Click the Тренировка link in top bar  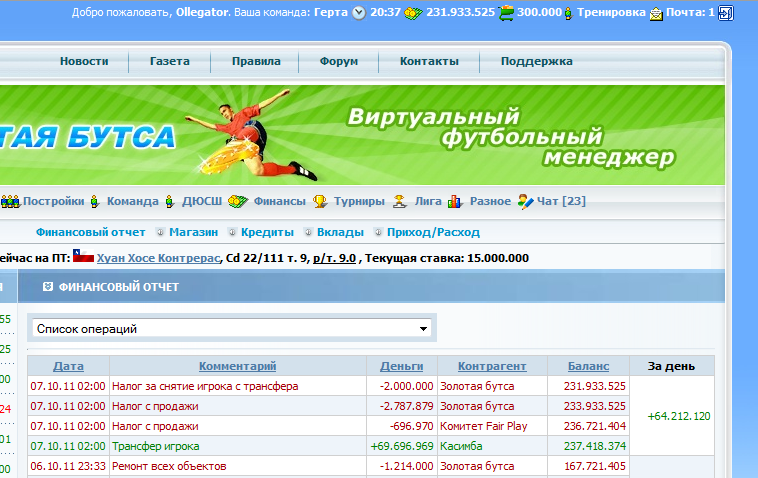tap(610, 13)
